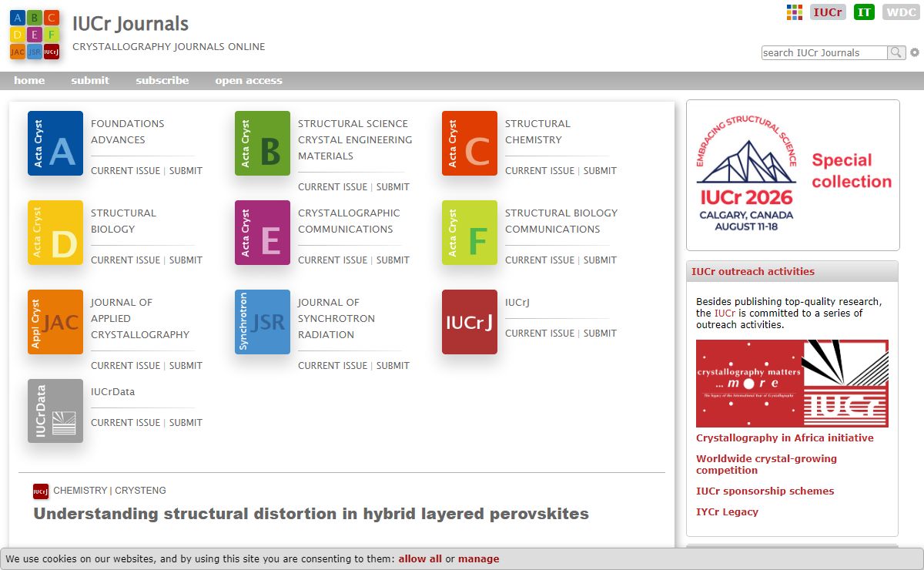Click manage cookies link
Image resolution: width=924 pixels, height=570 pixels.
(478, 559)
